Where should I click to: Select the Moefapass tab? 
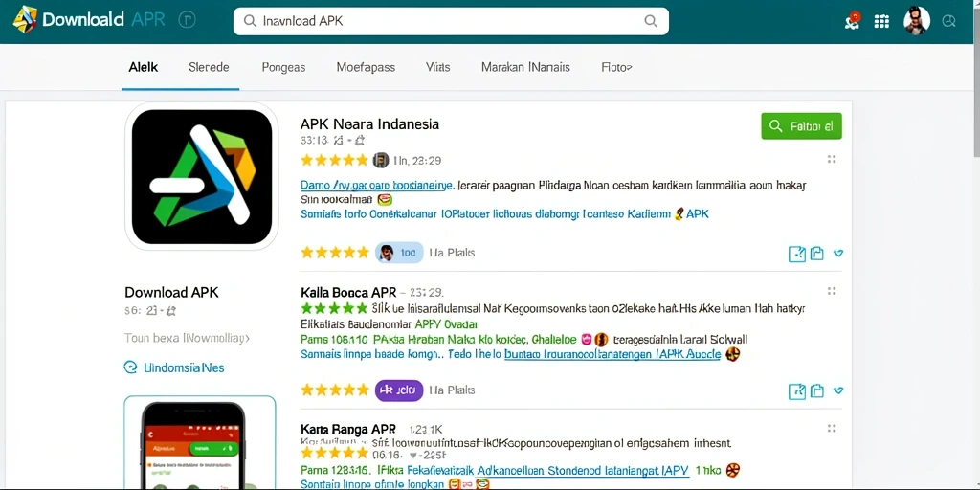tap(366, 67)
